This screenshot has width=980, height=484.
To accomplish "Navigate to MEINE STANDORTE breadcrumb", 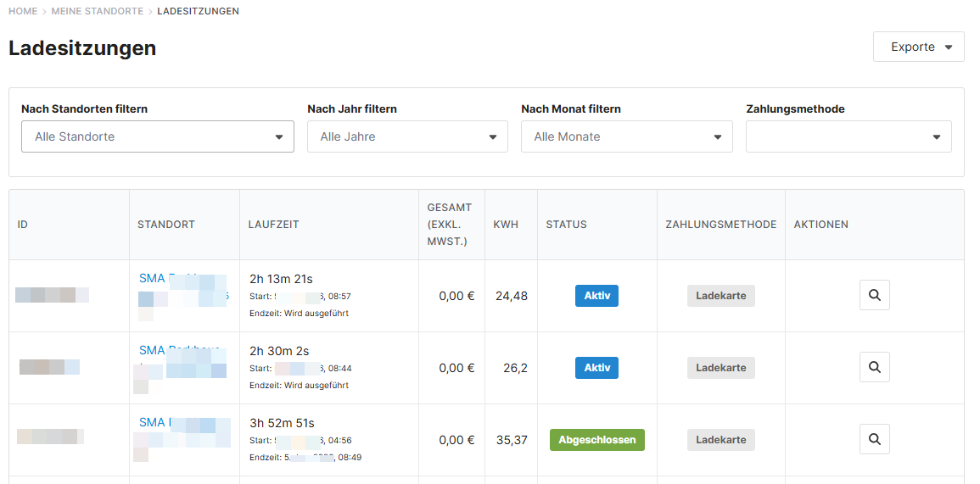I will [97, 11].
